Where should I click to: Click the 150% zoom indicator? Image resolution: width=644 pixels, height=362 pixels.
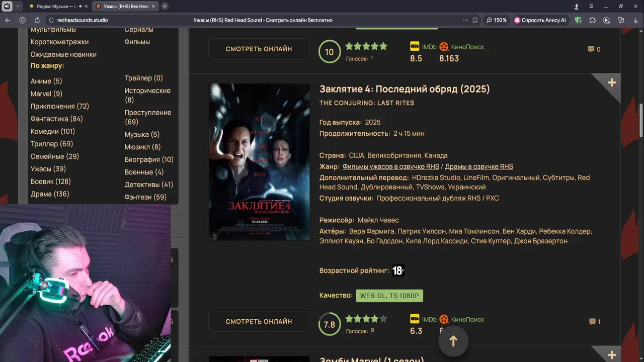(497, 20)
